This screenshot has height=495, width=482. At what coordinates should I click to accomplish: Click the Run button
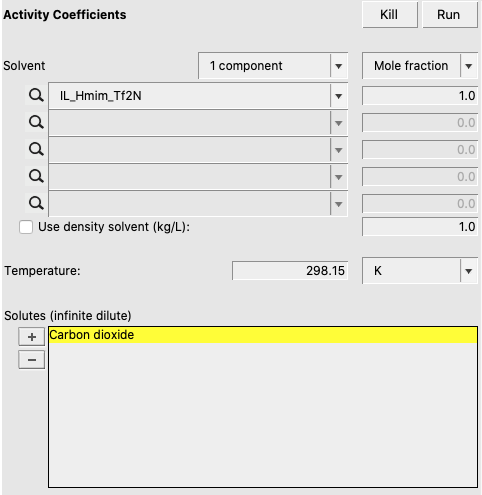(450, 15)
